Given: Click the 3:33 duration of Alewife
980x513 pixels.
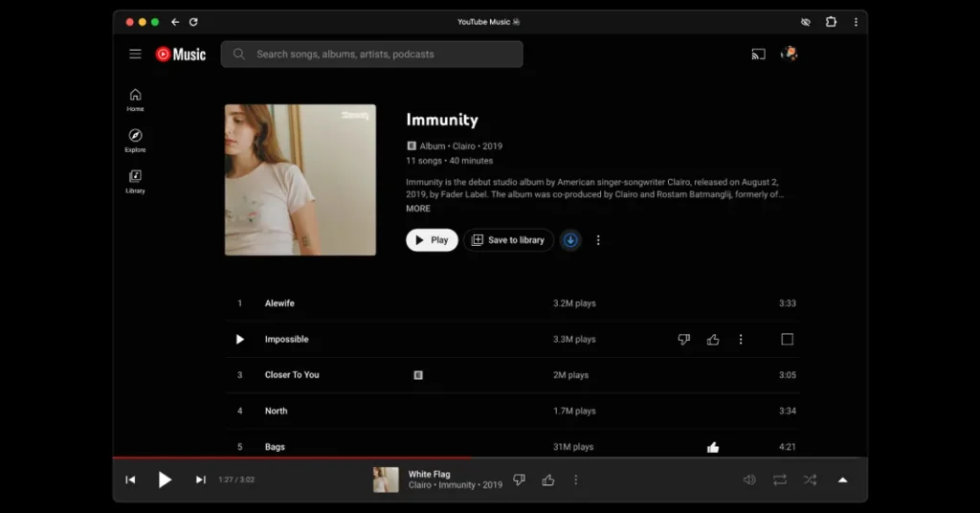Looking at the screenshot, I should tap(788, 303).
